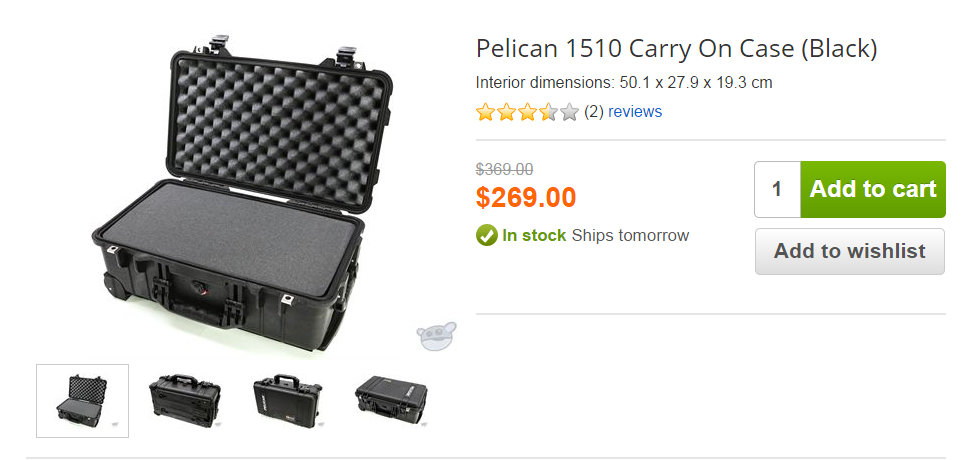
Task: Click the large main product image
Action: (240, 190)
